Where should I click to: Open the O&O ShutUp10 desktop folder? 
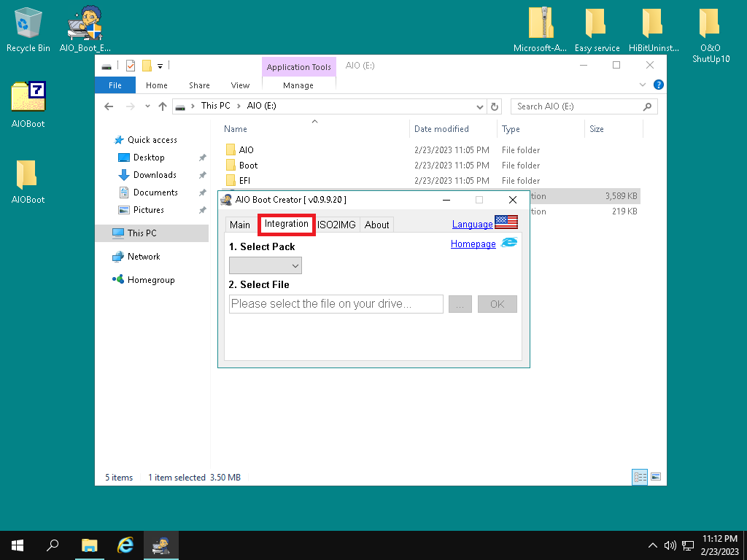point(710,23)
